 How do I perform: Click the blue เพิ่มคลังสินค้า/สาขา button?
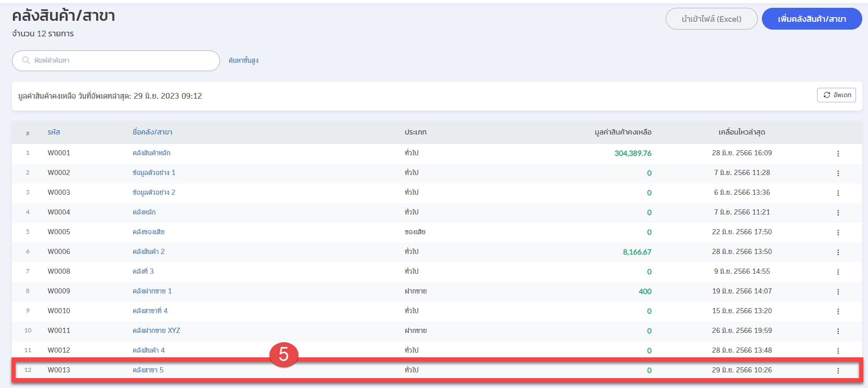tap(811, 19)
